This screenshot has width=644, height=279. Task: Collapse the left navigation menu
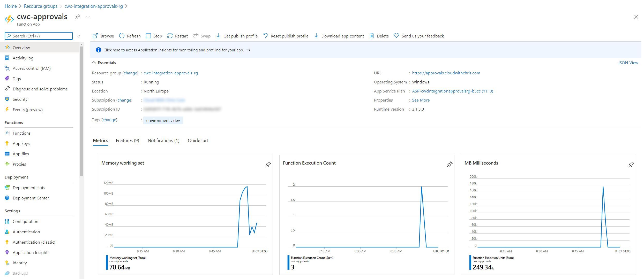79,36
